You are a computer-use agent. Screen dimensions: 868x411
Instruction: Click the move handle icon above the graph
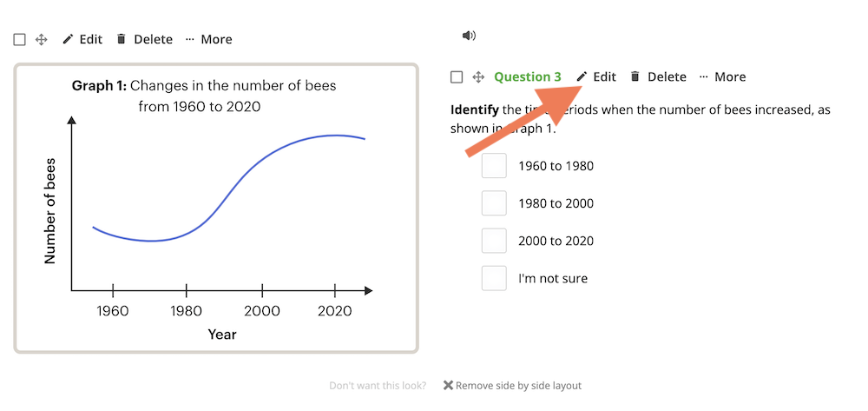coord(42,39)
